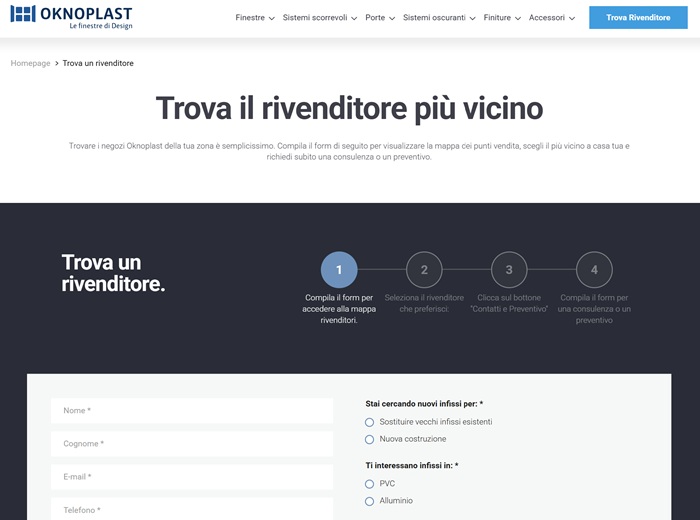Expand the chevron next to Finiture
Screen dimensions: 700x520
point(518,18)
